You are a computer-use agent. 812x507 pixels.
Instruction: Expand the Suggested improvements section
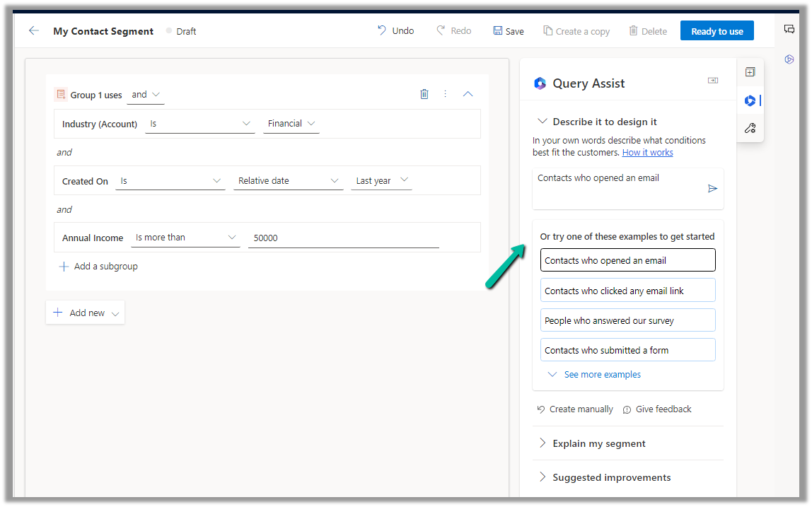pyautogui.click(x=611, y=477)
